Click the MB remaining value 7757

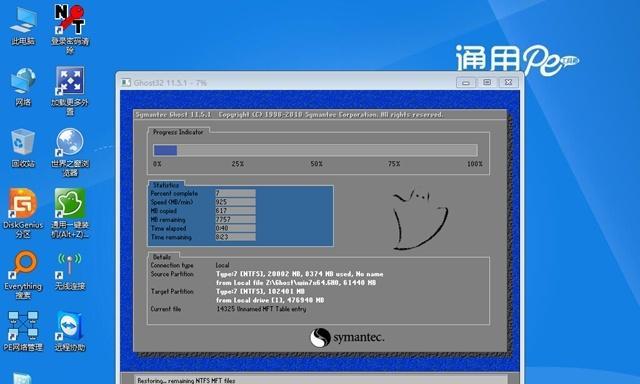[x=236, y=220]
